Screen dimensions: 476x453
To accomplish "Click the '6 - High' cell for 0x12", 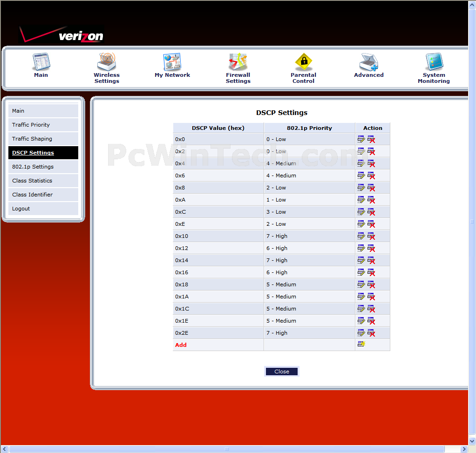I will (x=309, y=248).
